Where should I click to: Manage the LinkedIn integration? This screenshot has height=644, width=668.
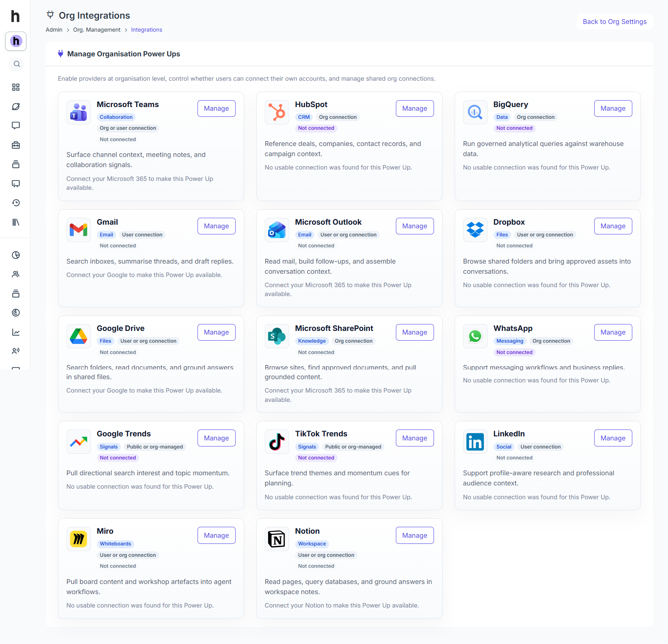point(613,438)
